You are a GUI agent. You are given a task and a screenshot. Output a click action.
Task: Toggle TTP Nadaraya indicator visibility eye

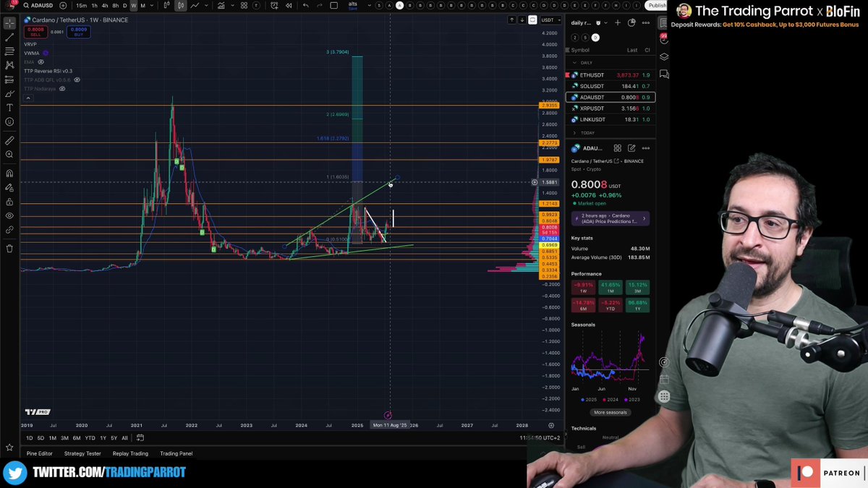62,88
